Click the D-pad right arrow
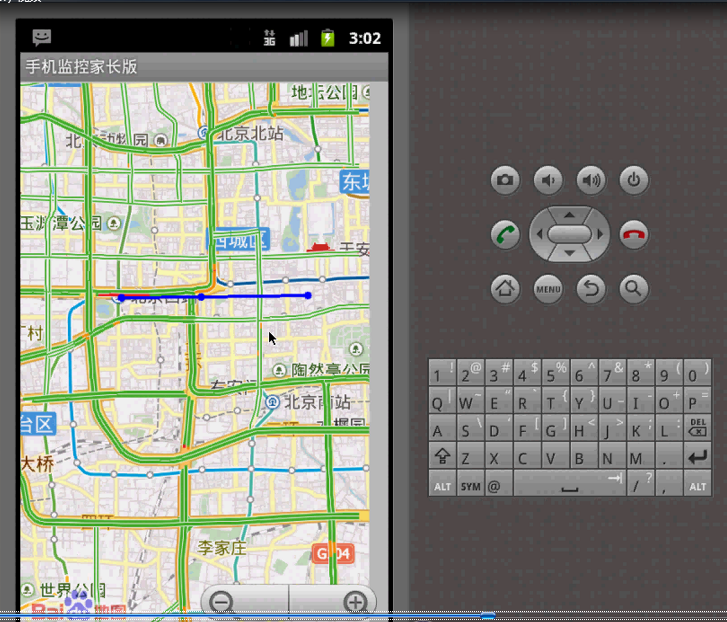 click(x=600, y=234)
